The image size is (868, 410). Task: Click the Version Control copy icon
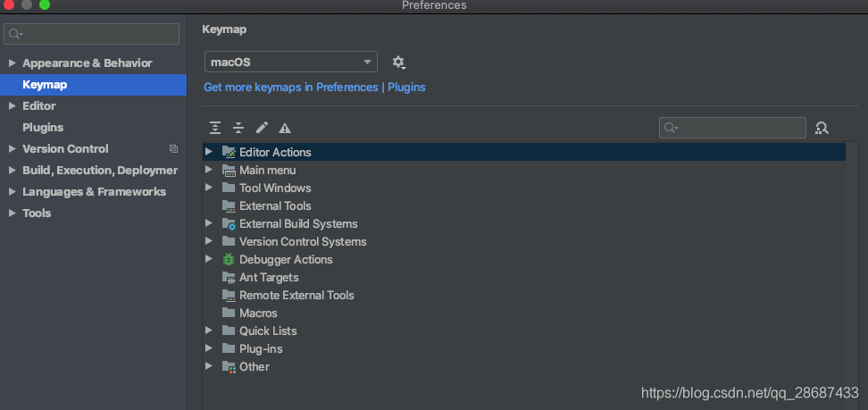(x=173, y=149)
